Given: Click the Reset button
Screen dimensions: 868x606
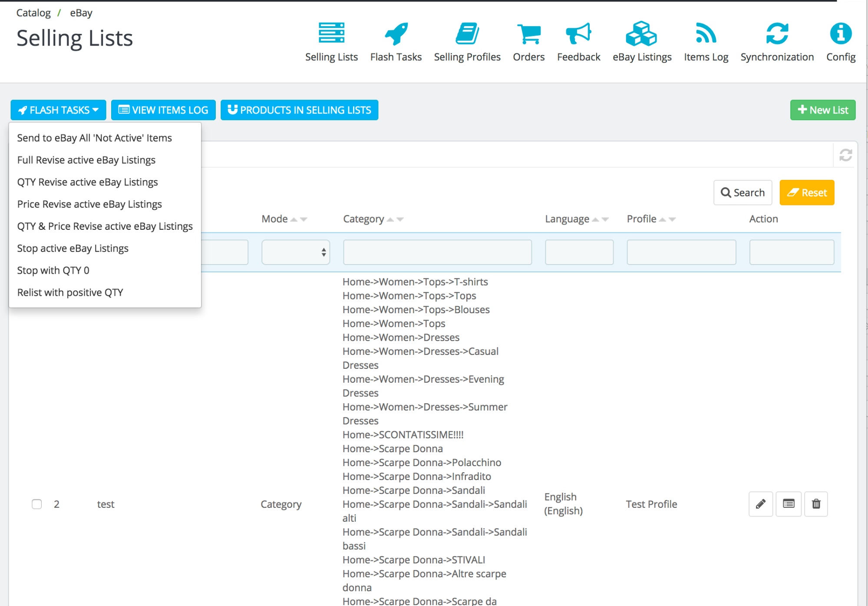Looking at the screenshot, I should click(x=808, y=192).
